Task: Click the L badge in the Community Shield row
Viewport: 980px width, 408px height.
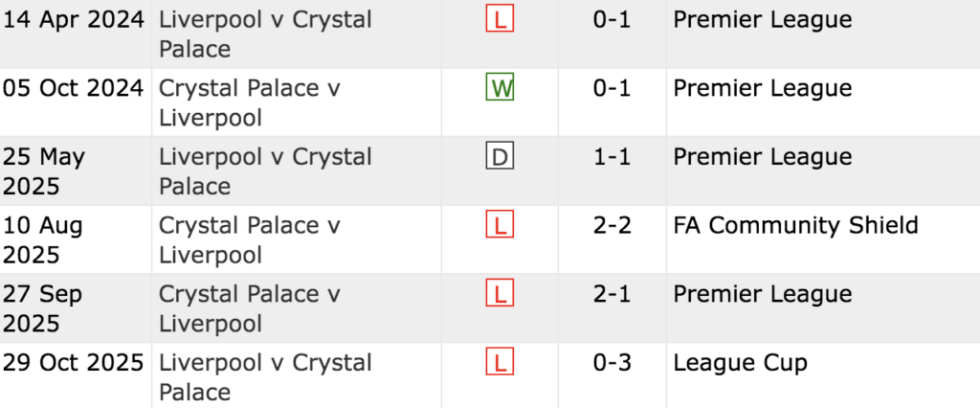Action: (500, 226)
